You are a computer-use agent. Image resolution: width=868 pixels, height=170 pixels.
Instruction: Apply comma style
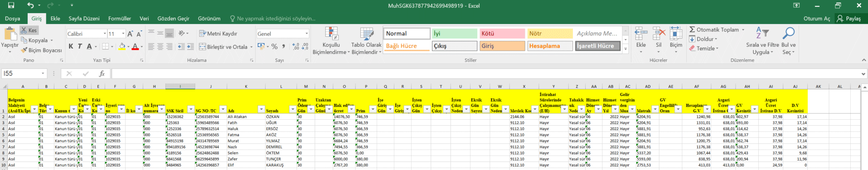click(283, 46)
